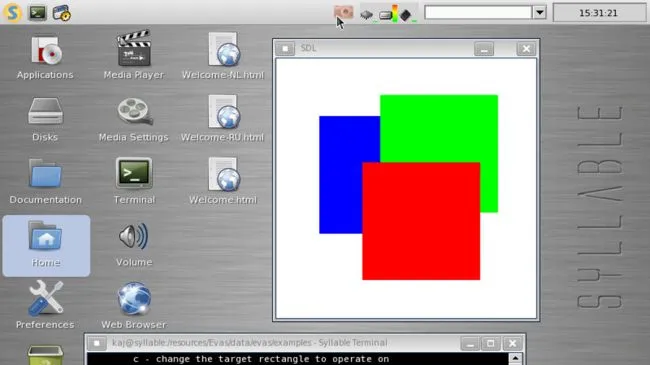Open the dropdown arrow beside the panel field
The height and width of the screenshot is (365, 650).
539,12
